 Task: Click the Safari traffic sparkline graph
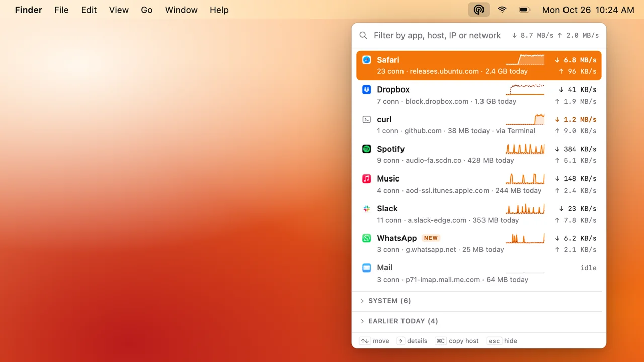coord(525,60)
